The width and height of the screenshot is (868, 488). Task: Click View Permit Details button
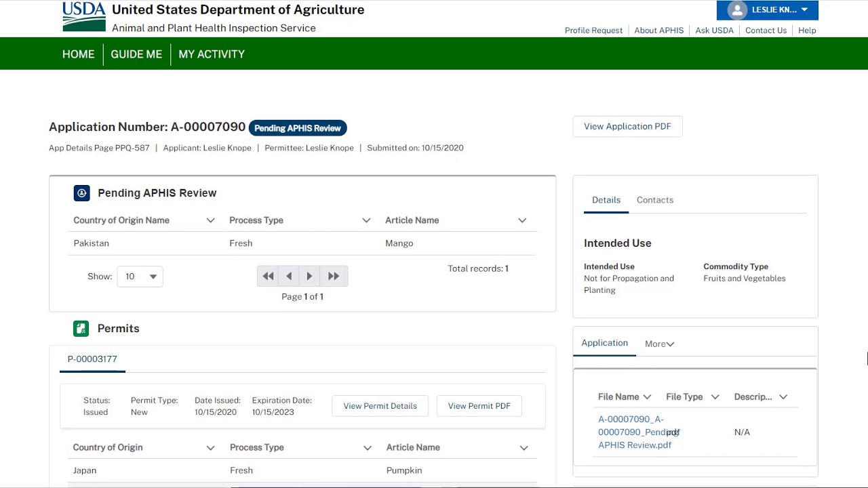coord(380,406)
